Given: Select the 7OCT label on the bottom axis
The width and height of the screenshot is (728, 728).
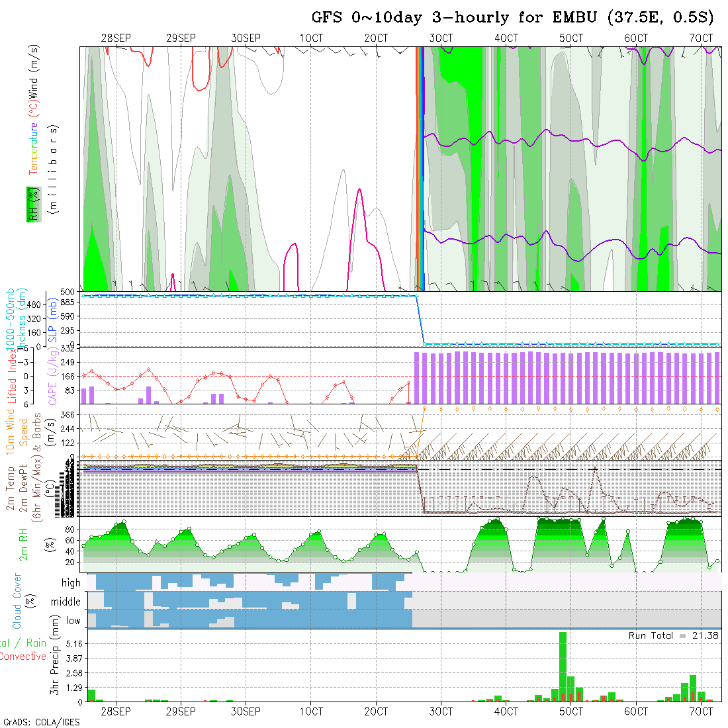Looking at the screenshot, I should click(x=701, y=711).
